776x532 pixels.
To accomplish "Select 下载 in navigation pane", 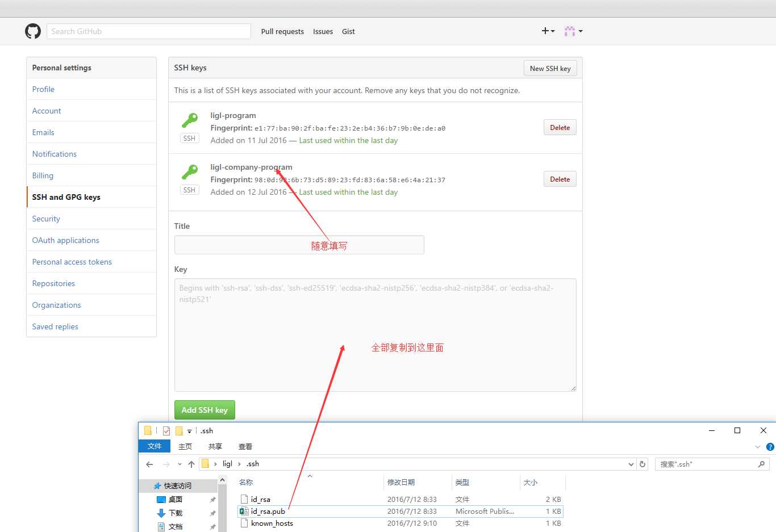I will (x=175, y=513).
